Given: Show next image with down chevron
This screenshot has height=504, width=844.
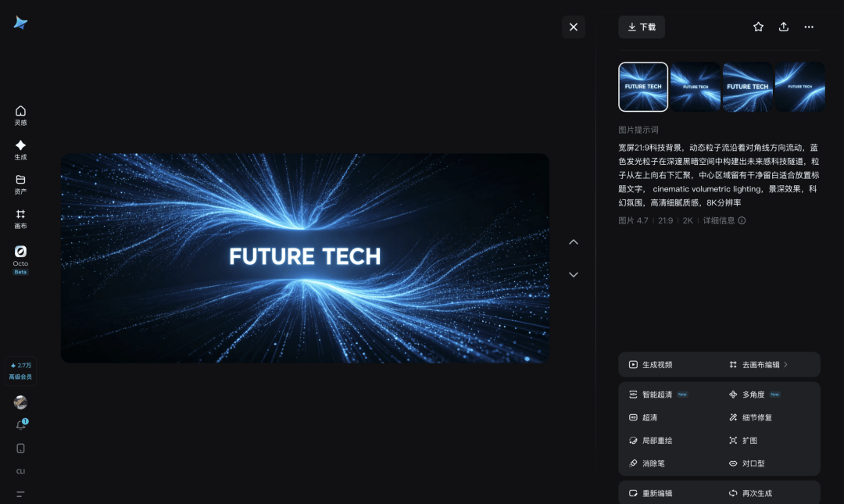Looking at the screenshot, I should (574, 274).
